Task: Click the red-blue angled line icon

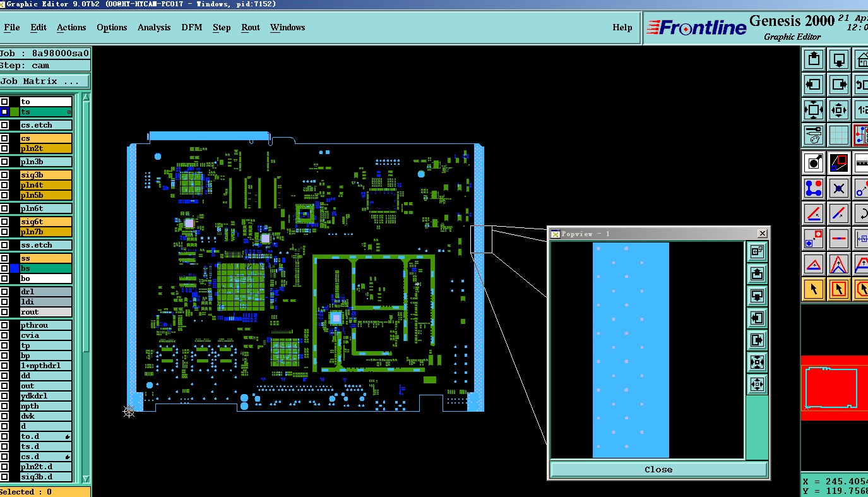Action: point(814,213)
